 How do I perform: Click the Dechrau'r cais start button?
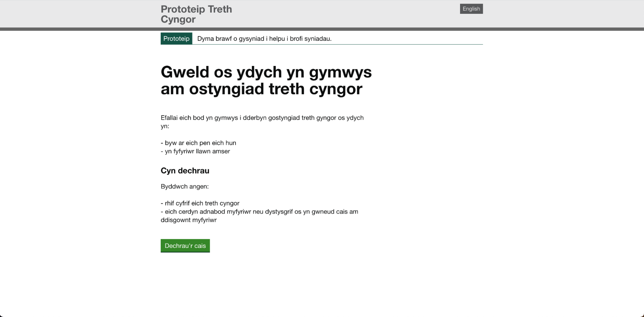click(x=185, y=246)
